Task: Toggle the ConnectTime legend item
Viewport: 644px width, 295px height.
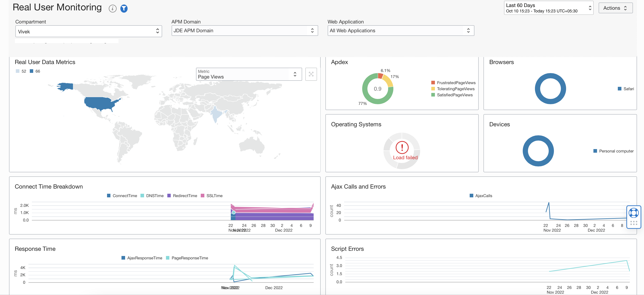Action: point(122,196)
